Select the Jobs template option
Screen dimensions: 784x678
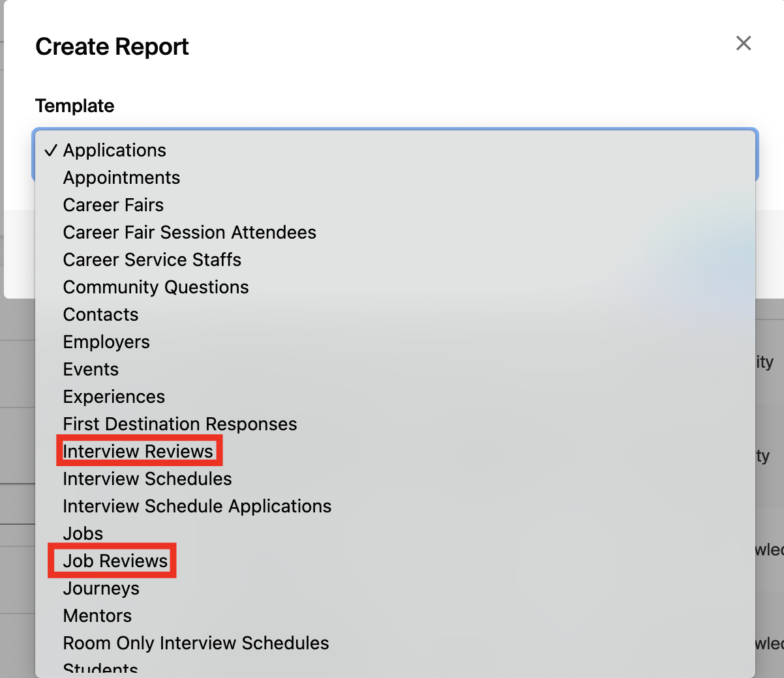pos(395,533)
